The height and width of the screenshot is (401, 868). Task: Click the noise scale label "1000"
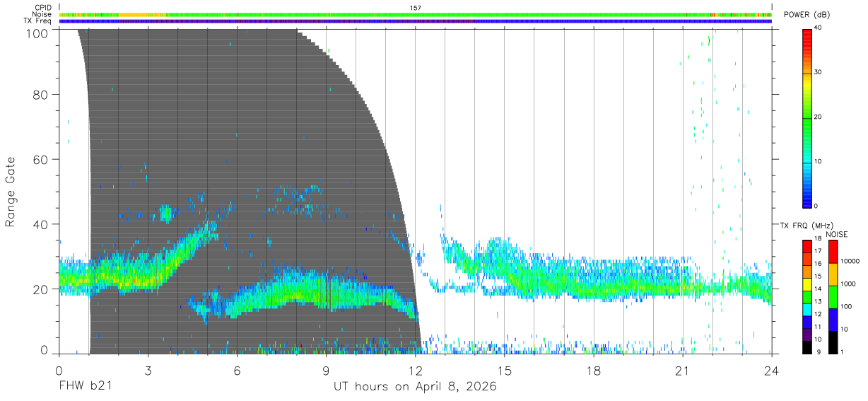[x=847, y=284]
